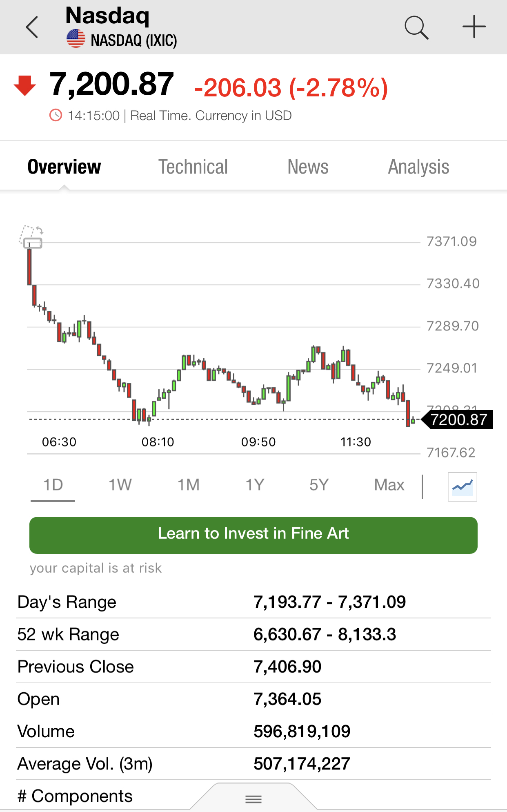The width and height of the screenshot is (507, 812).
Task: Rotate chart to landscape view icon
Action: [31, 236]
